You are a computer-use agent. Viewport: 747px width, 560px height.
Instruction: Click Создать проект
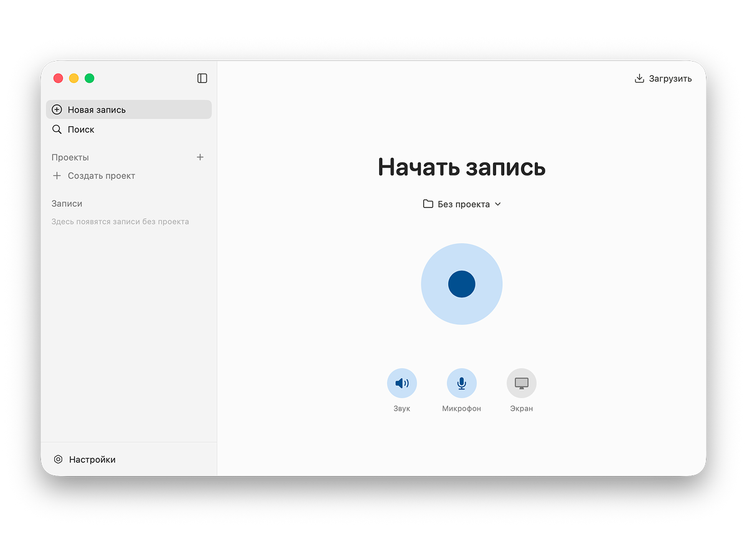(93, 175)
